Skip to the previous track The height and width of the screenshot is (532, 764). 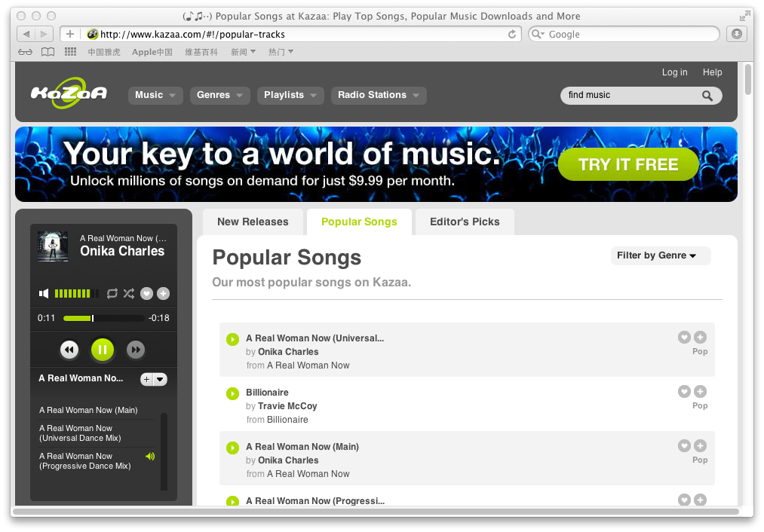[69, 350]
